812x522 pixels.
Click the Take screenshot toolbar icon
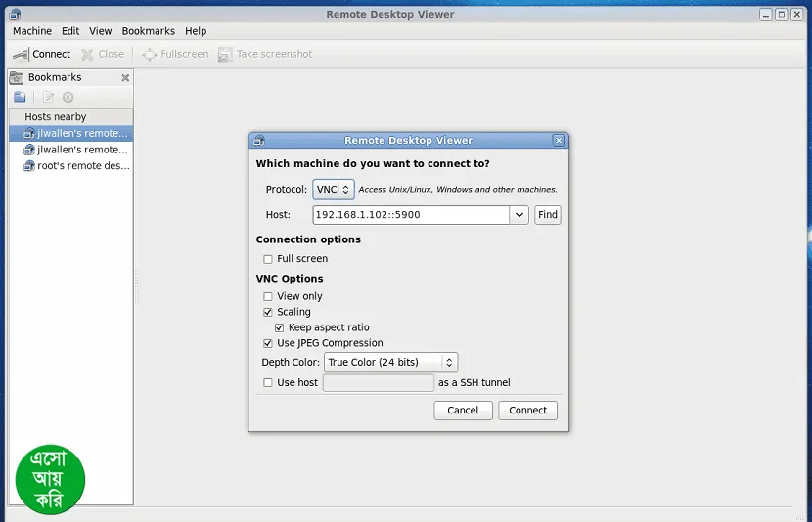(x=226, y=54)
